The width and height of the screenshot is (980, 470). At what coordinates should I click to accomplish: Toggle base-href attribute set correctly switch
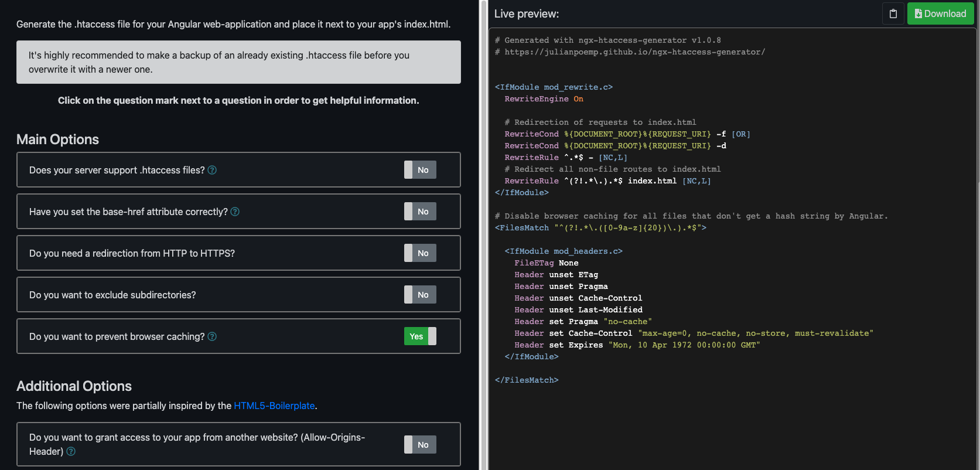tap(420, 212)
